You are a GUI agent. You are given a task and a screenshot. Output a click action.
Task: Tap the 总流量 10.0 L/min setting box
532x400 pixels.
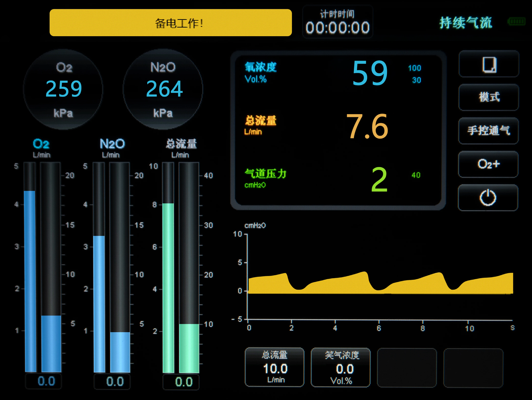tap(274, 367)
